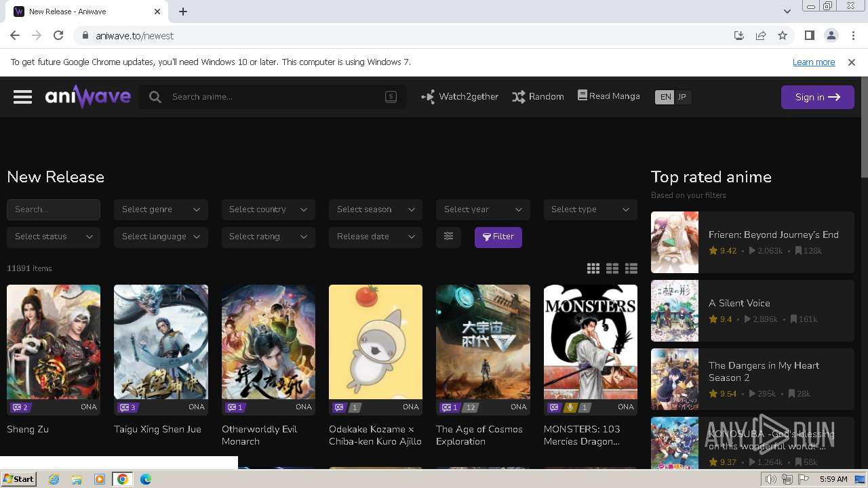Select the New Release - Aniwave tab
Screen dimensions: 868x488
(87, 12)
